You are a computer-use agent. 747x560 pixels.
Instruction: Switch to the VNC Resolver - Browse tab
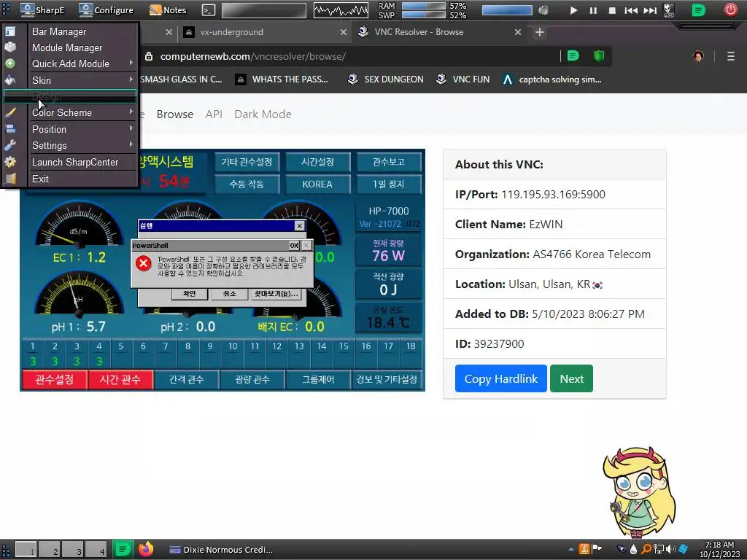438,32
